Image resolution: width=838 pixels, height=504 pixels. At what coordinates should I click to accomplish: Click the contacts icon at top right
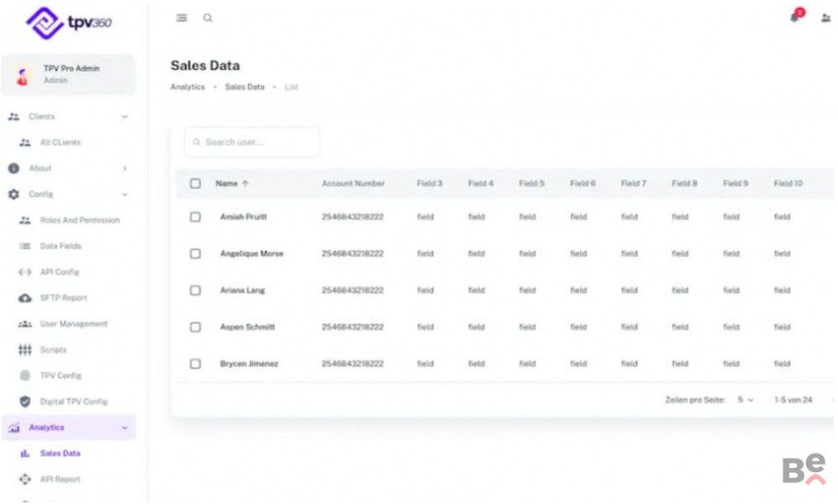pos(825,18)
